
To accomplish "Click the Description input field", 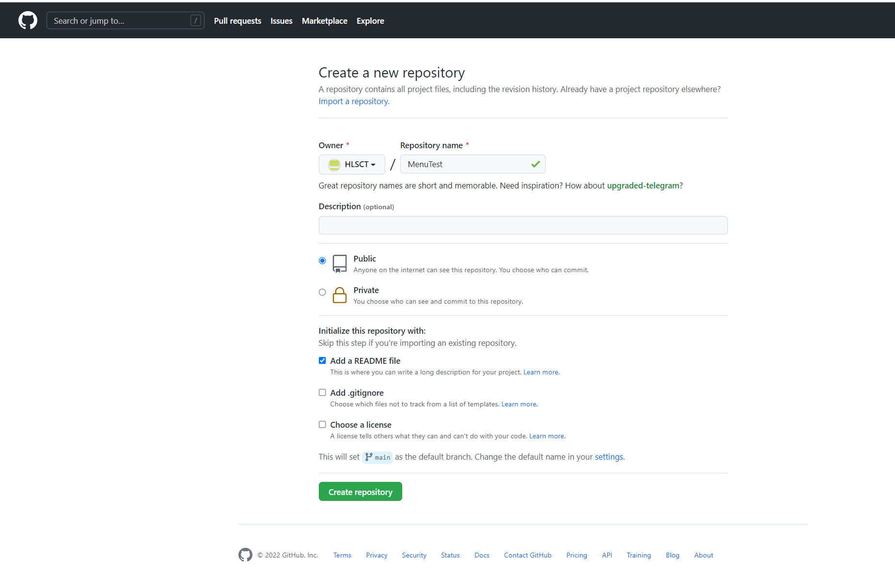I will 523,225.
